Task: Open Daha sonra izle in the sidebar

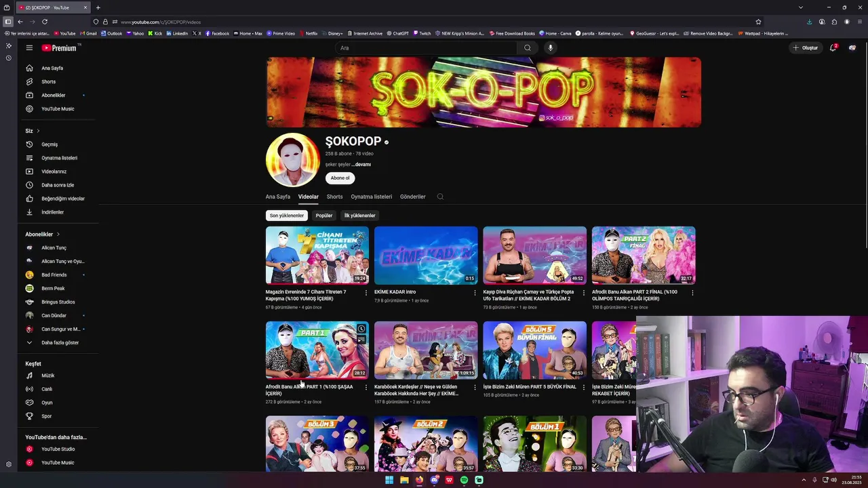Action: click(58, 185)
